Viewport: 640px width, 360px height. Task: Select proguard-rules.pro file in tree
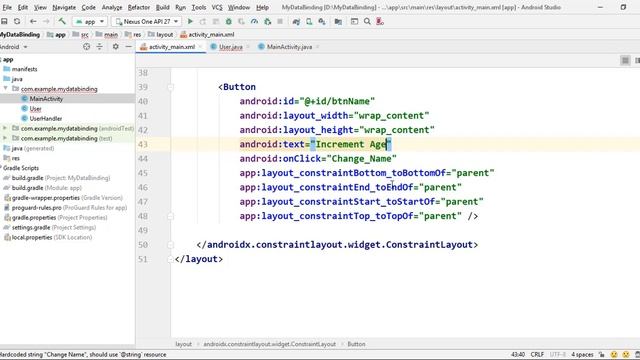click(69, 208)
